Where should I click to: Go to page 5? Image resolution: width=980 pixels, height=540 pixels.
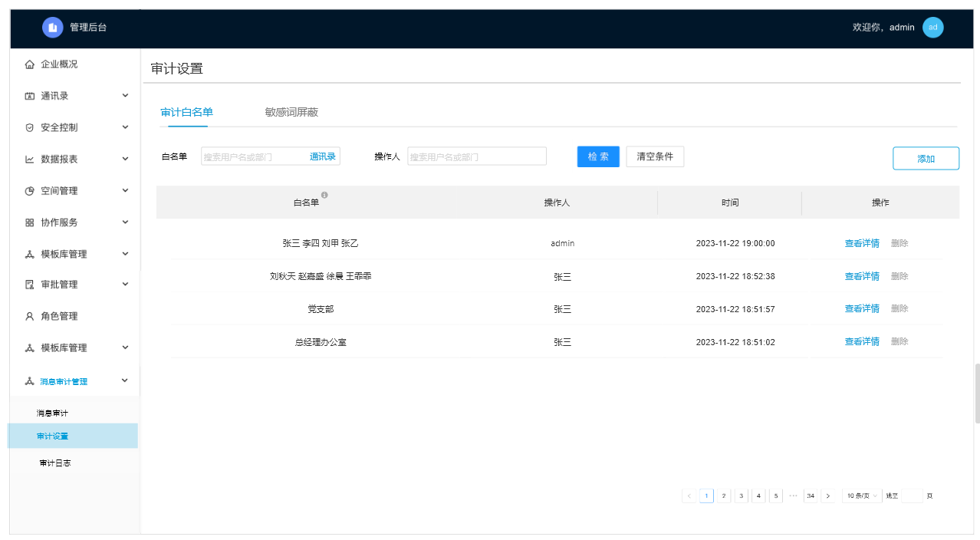(x=776, y=496)
